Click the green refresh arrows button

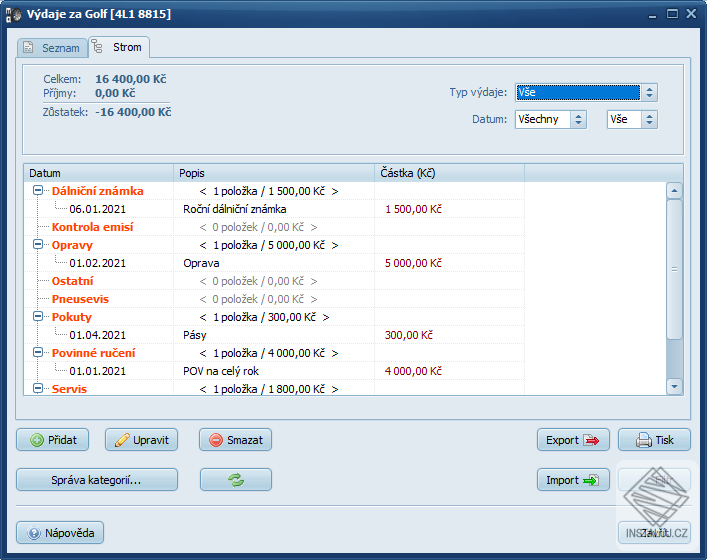(x=236, y=480)
